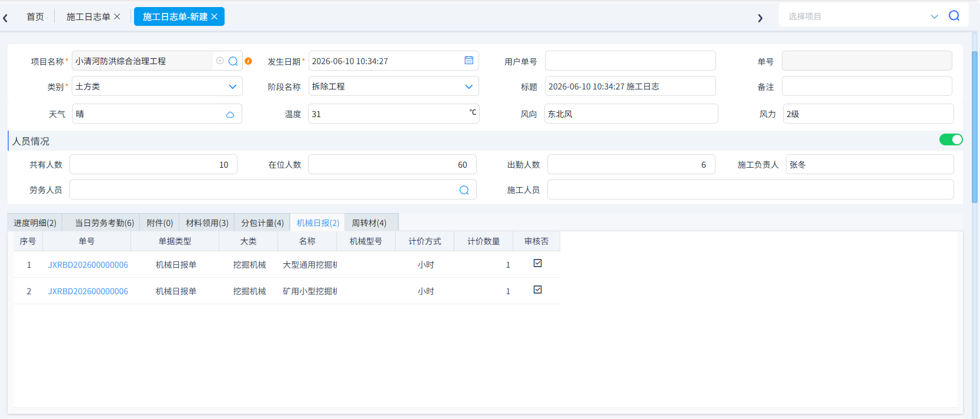Open project lookup in 项目名称 field
980x419 pixels.
(233, 61)
